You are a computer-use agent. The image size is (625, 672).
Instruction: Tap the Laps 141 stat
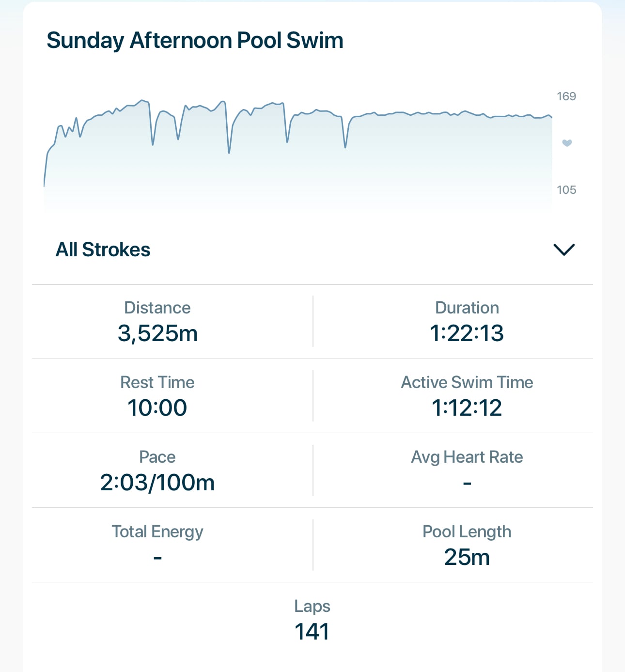click(x=312, y=620)
